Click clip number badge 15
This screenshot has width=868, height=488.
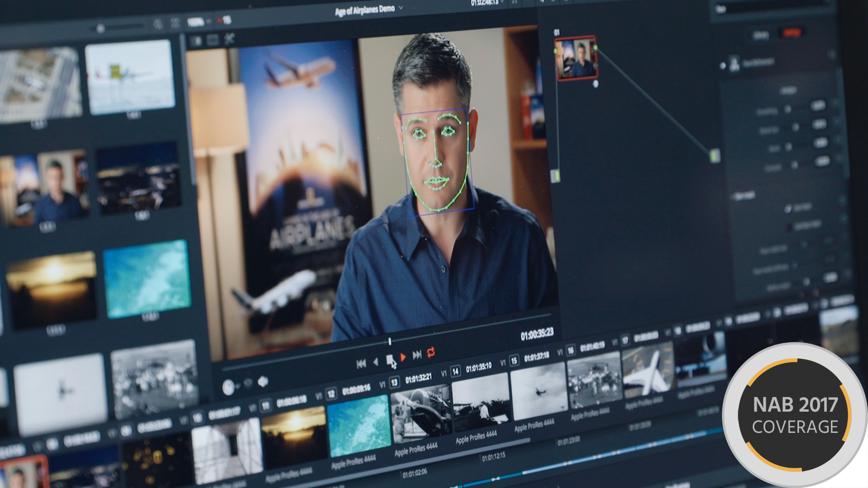click(514, 361)
